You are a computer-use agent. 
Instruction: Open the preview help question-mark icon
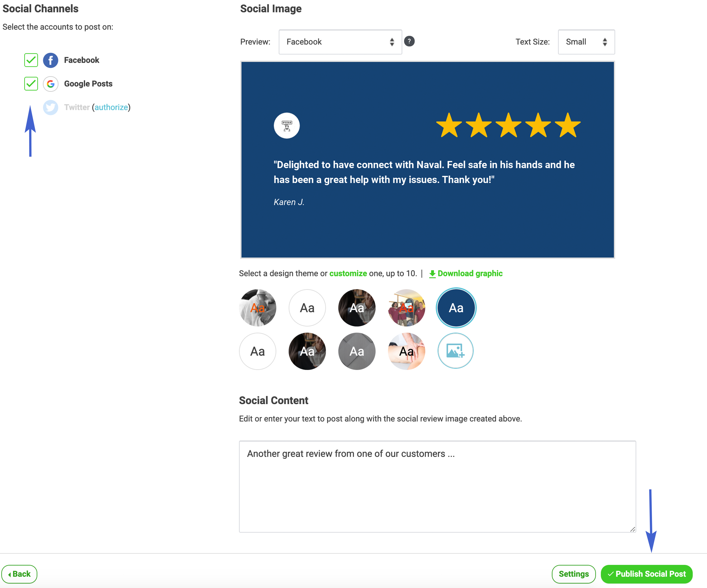[x=409, y=41]
